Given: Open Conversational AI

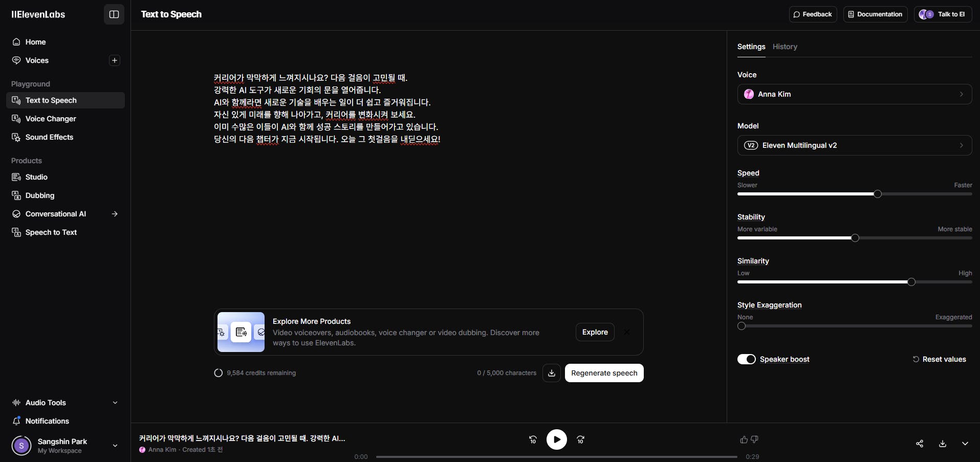Looking at the screenshot, I should pyautogui.click(x=56, y=214).
